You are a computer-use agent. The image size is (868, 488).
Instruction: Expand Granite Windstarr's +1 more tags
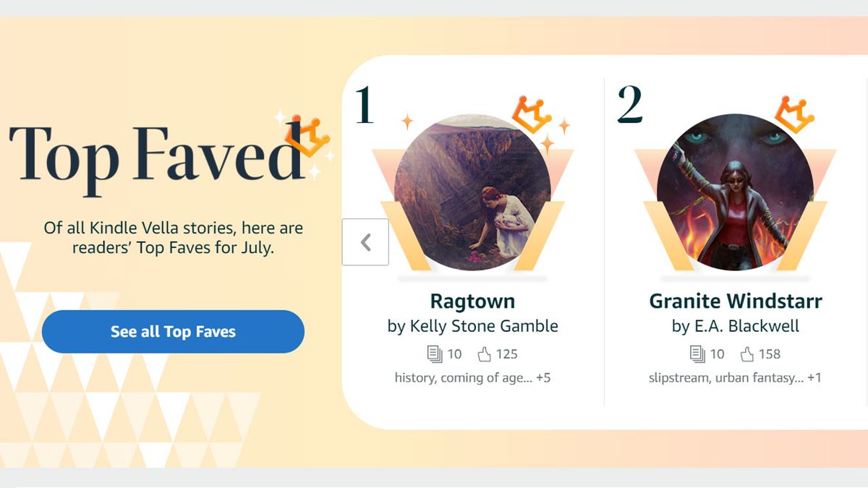[814, 377]
